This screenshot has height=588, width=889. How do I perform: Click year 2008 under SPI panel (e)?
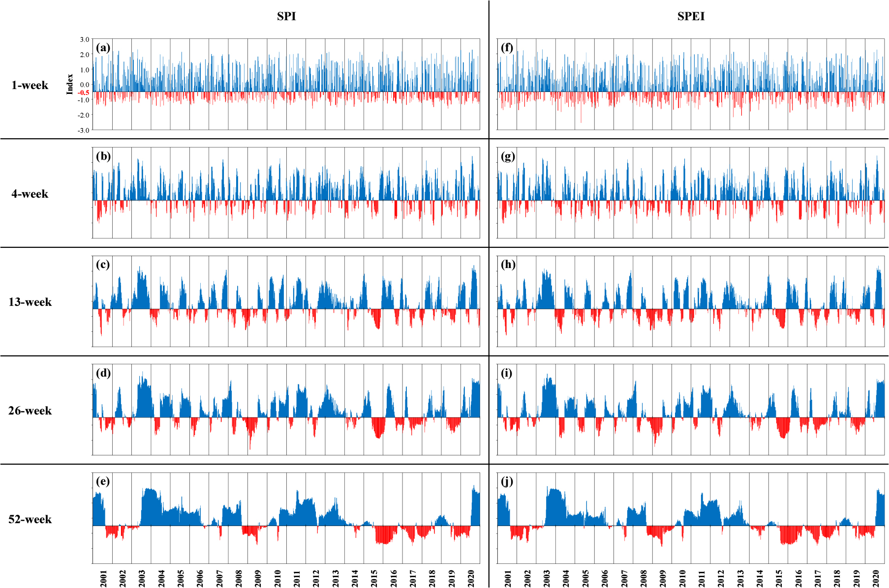239,578
